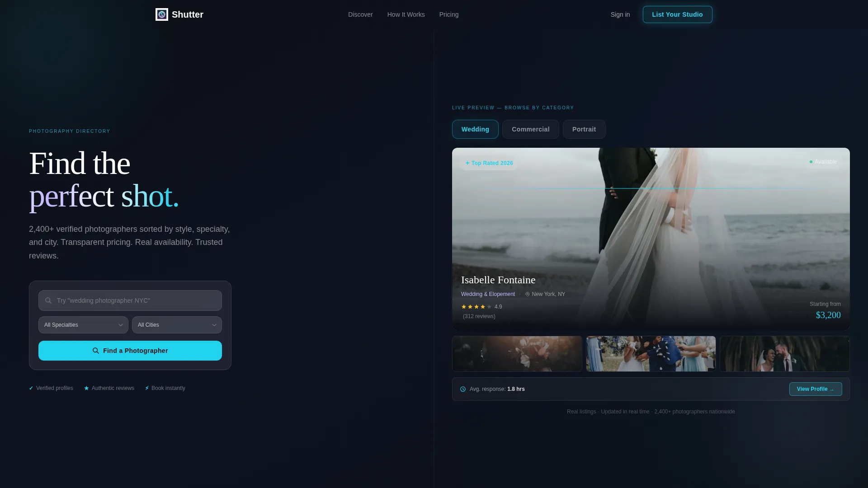Image resolution: width=868 pixels, height=488 pixels.
Task: Open the confetti celebration thumbnail
Action: pos(651,354)
